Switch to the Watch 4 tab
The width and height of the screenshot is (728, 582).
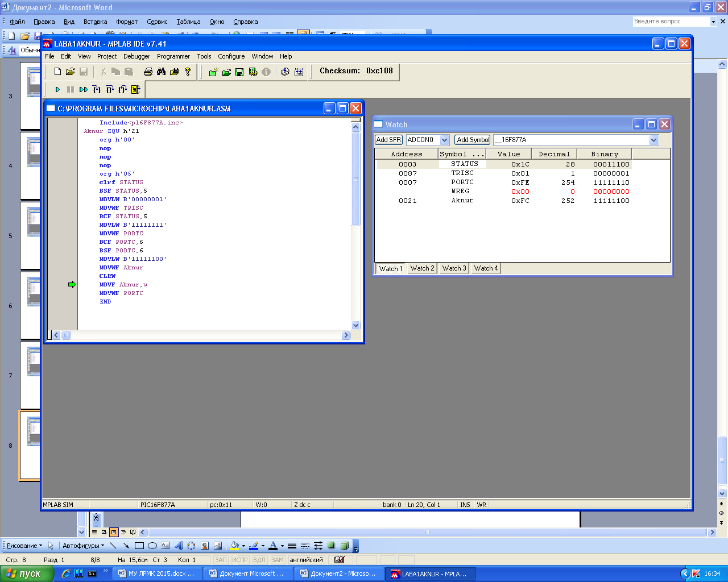coord(486,268)
